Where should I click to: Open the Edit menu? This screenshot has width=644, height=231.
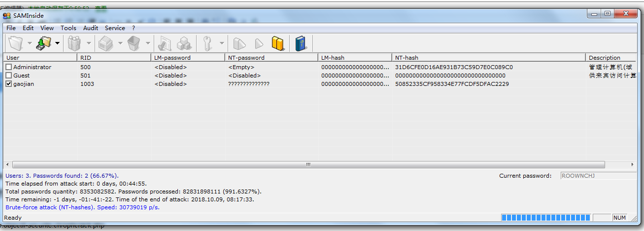28,28
